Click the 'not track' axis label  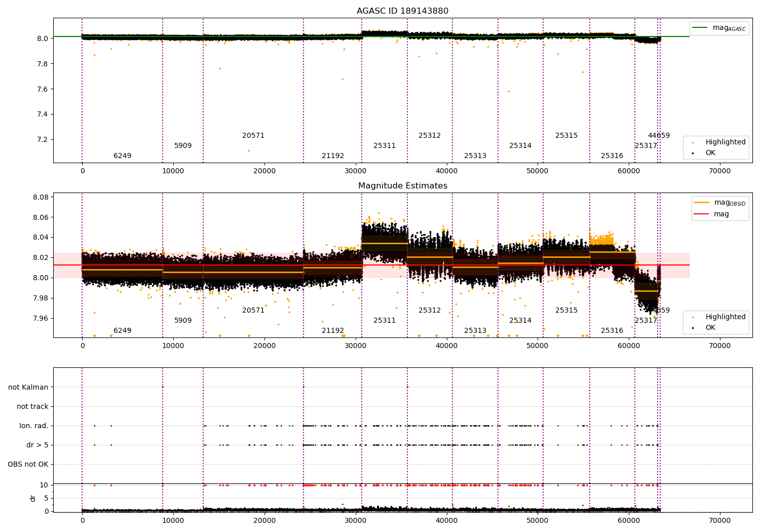tap(32, 406)
